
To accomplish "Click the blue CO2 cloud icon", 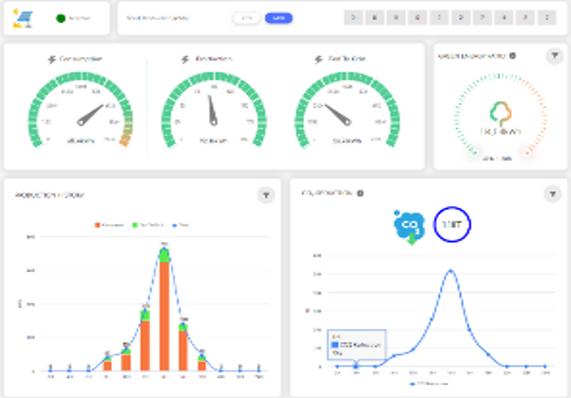I will point(409,226).
